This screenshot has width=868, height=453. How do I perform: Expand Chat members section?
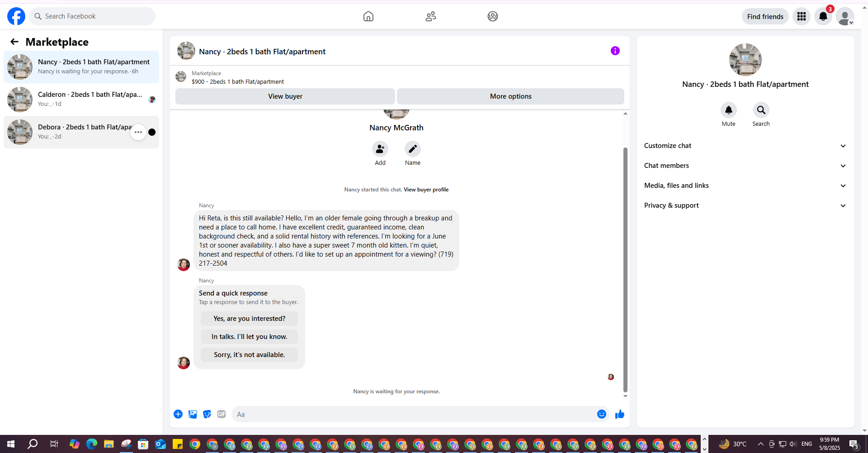point(745,166)
